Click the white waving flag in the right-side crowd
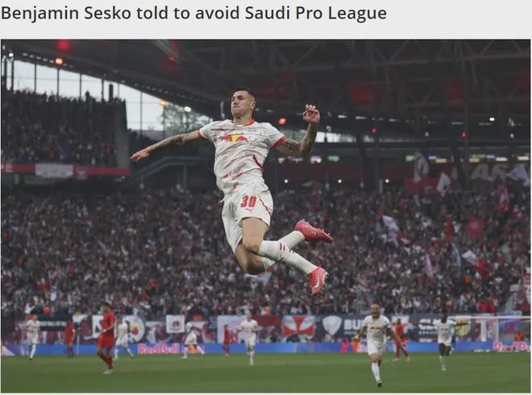The width and height of the screenshot is (532, 395). [x=443, y=184]
